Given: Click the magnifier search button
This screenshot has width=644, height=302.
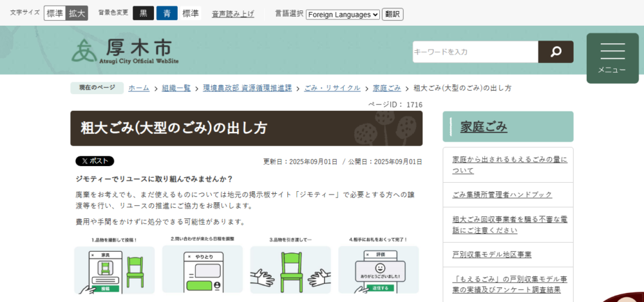Looking at the screenshot, I should (x=556, y=52).
